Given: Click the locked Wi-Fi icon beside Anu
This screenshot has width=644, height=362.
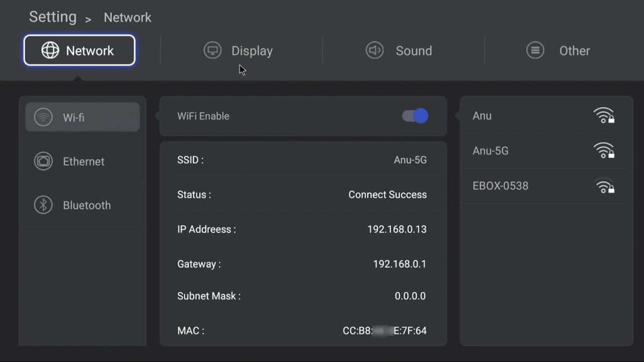Looking at the screenshot, I should click(x=604, y=115).
